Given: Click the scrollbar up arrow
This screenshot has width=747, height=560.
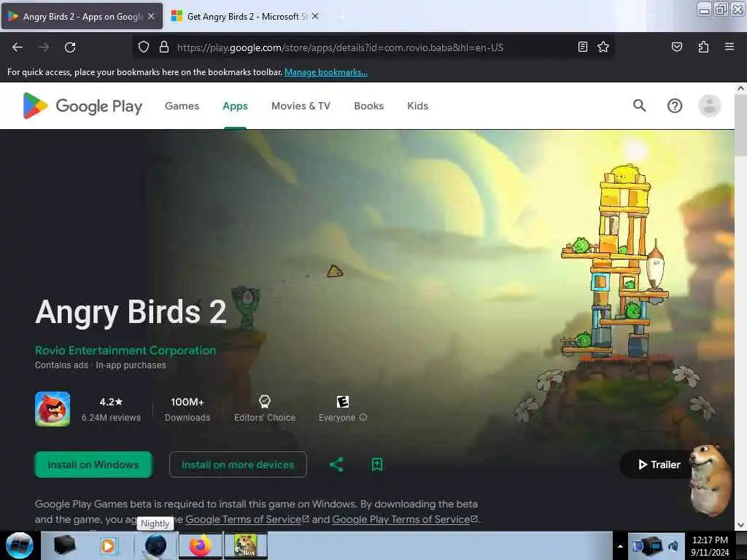Looking at the screenshot, I should tap(740, 88).
